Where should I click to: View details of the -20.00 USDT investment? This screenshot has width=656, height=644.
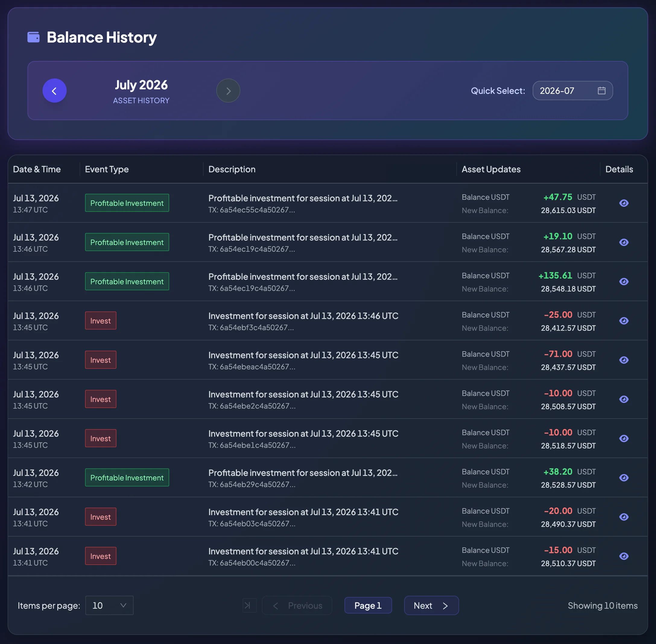coord(624,517)
